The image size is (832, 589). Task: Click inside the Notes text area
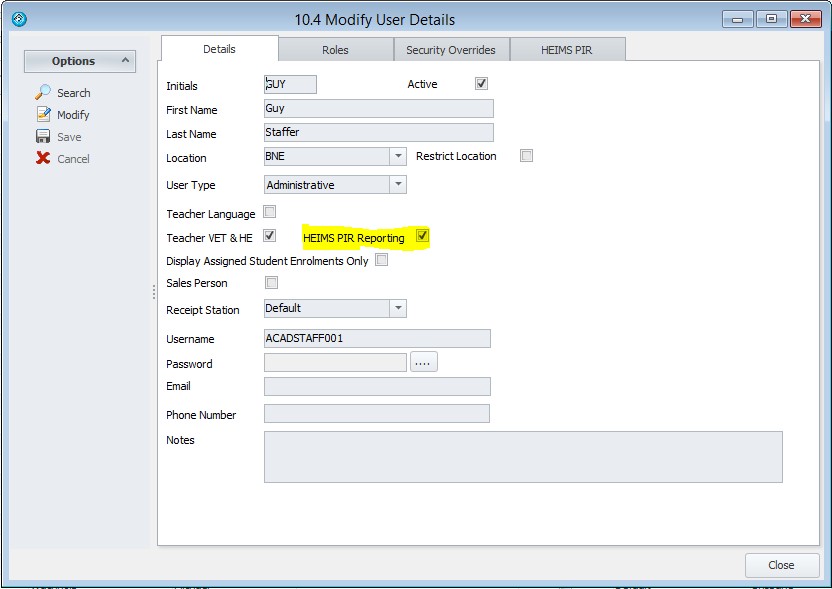(522, 457)
